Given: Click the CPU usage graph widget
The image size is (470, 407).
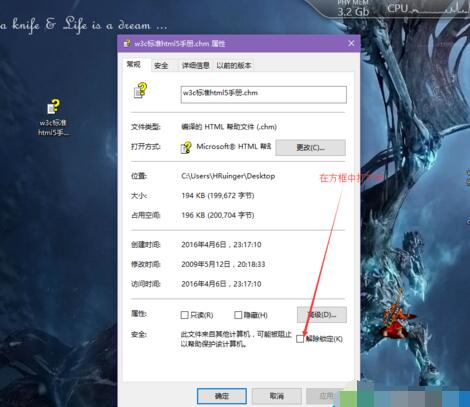Looking at the screenshot, I should 428,8.
